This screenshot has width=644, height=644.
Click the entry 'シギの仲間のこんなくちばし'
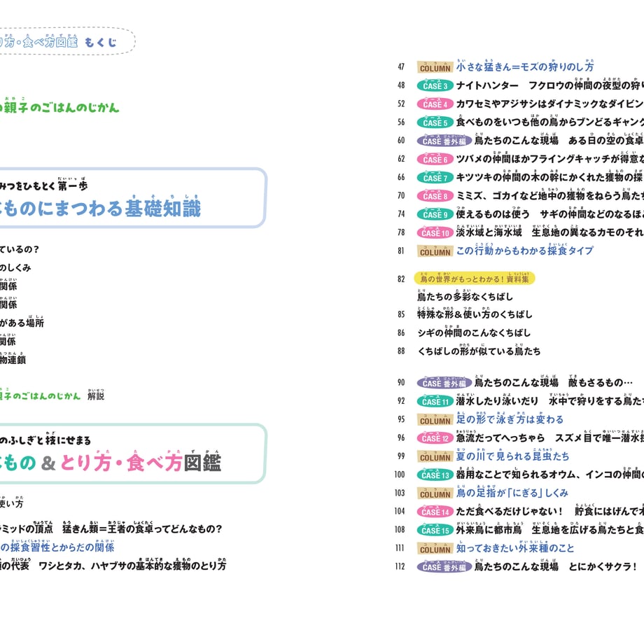(x=474, y=332)
